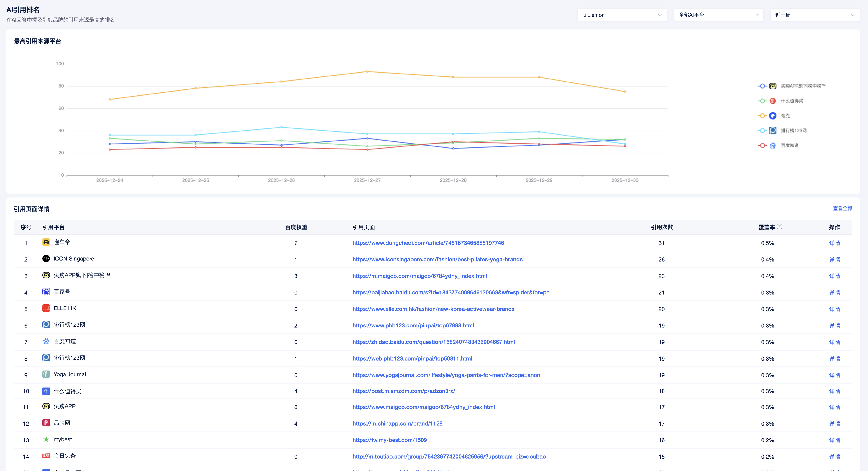Click the 懂车帝 platform icon in row 1
Image resolution: width=868 pixels, height=471 pixels.
(x=46, y=242)
